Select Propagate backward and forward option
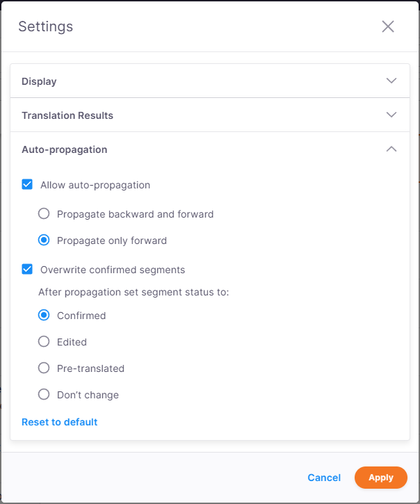The image size is (420, 504). point(44,214)
